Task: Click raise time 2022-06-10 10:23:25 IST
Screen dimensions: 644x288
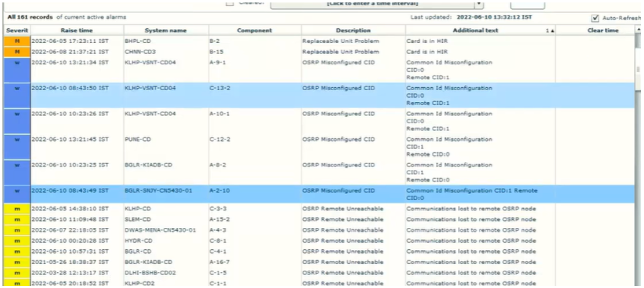Action: pos(70,165)
